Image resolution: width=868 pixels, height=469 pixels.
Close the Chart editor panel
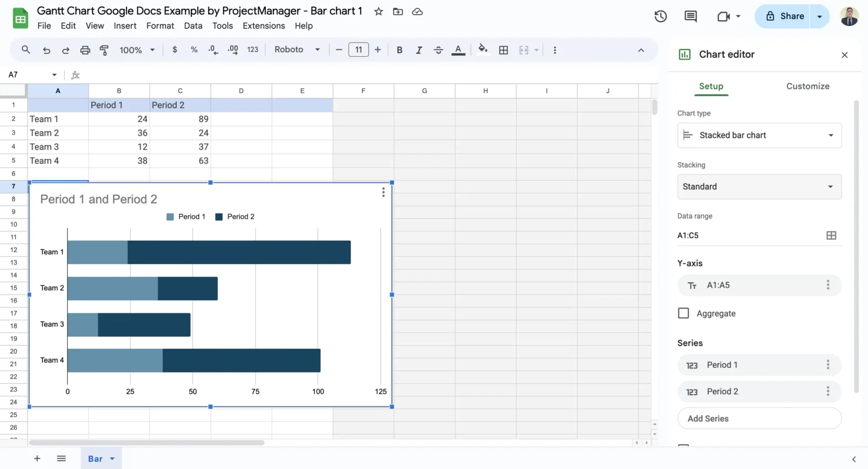pyautogui.click(x=844, y=55)
